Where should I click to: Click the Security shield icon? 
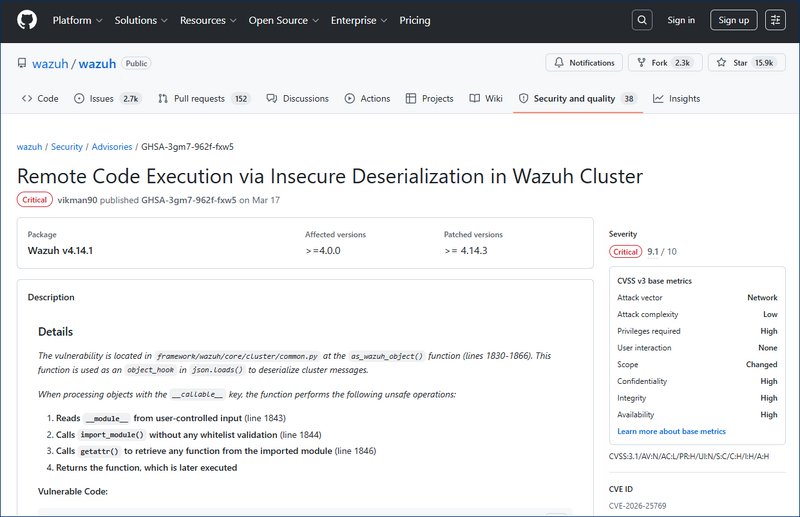click(x=523, y=99)
